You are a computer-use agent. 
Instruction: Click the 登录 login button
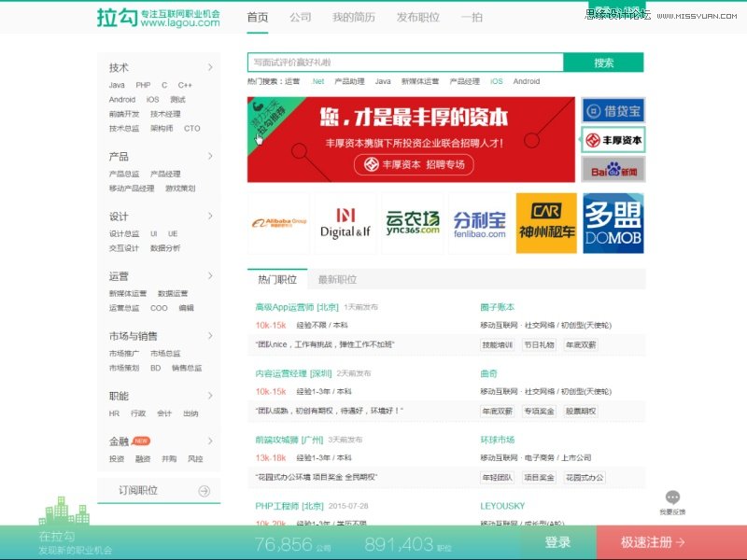[x=557, y=542]
